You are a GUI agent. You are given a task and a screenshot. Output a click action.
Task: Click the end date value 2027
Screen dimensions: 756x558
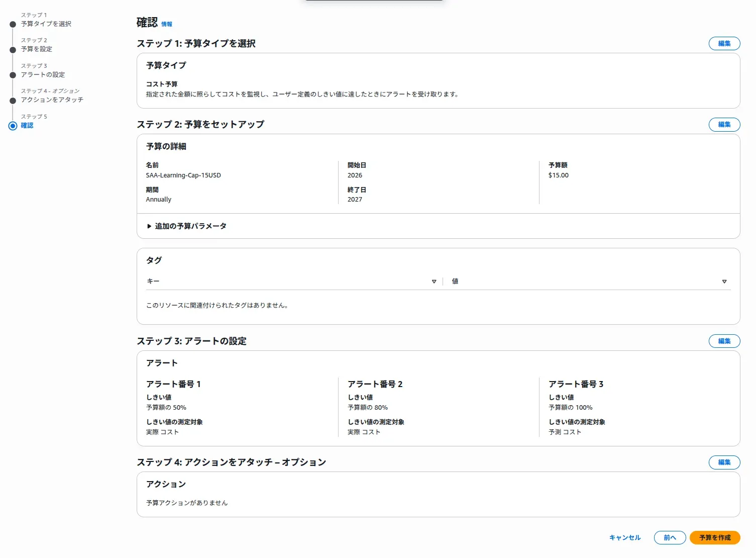pos(355,200)
